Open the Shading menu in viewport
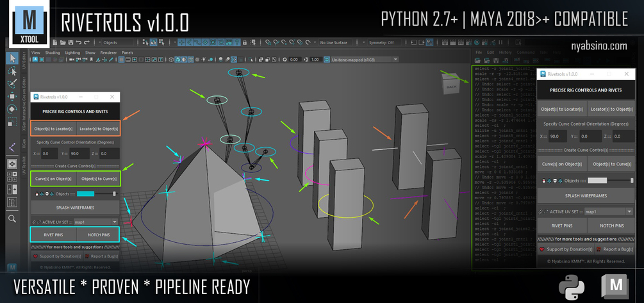The image size is (644, 303). [52, 53]
